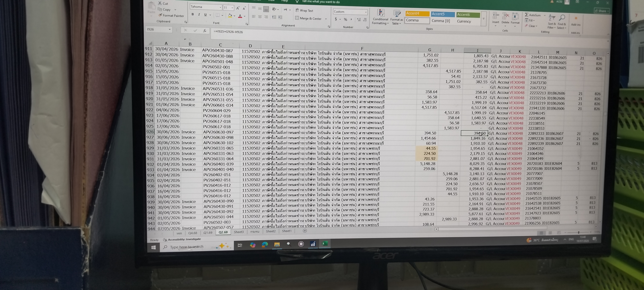Open the Fill Color dropdown arrow

point(235,16)
